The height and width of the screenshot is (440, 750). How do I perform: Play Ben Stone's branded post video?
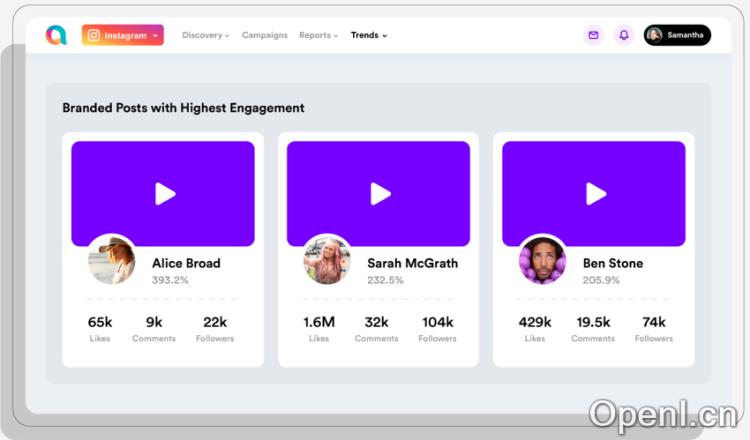click(596, 194)
